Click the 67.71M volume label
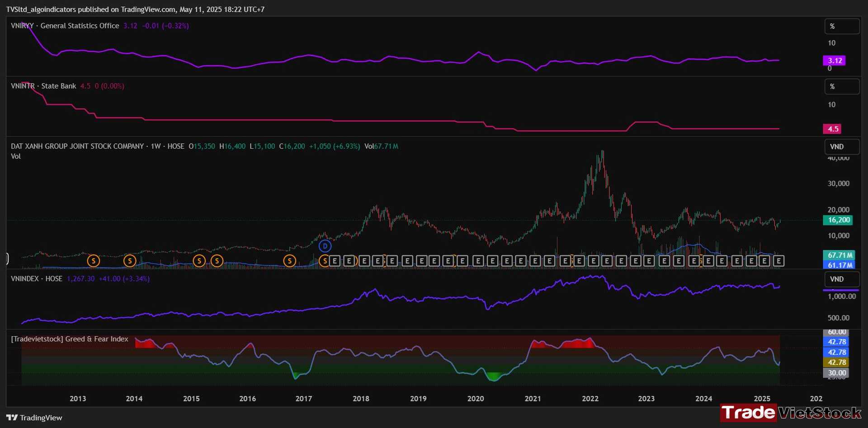Image resolution: width=868 pixels, height=428 pixels. [x=840, y=255]
